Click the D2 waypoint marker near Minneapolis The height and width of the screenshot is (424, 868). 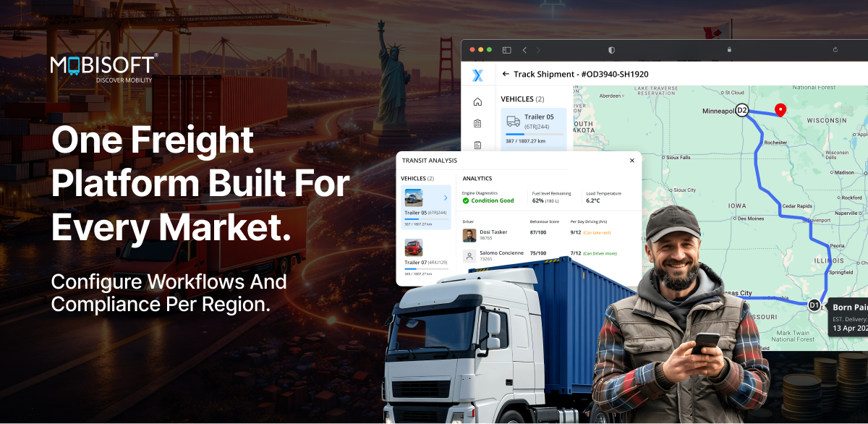click(x=741, y=111)
